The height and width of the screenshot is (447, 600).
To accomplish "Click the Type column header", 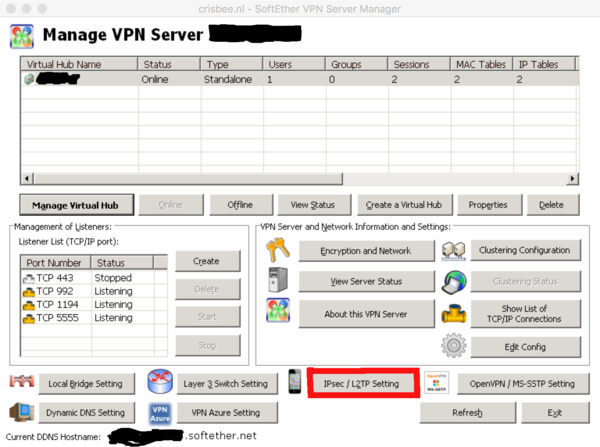I will 232,64.
